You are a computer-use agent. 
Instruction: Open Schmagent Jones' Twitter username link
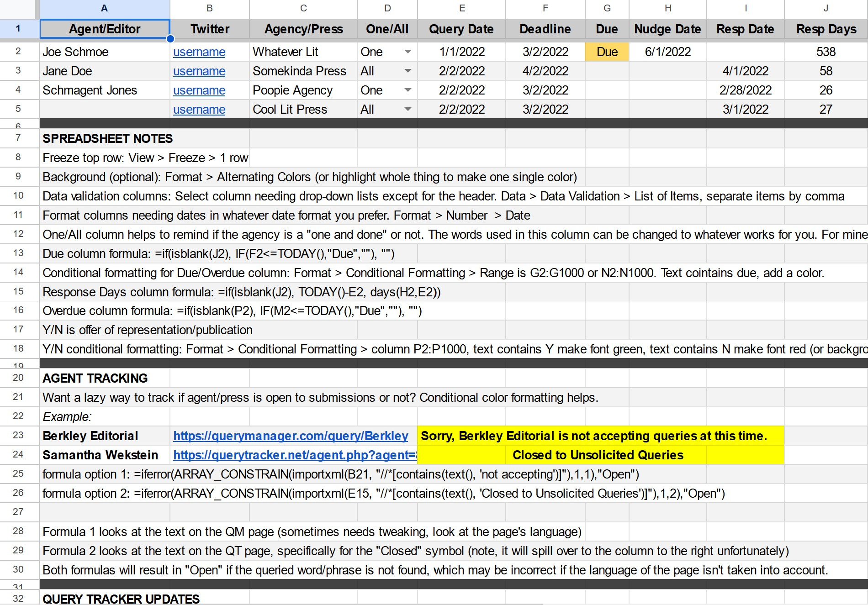click(199, 90)
